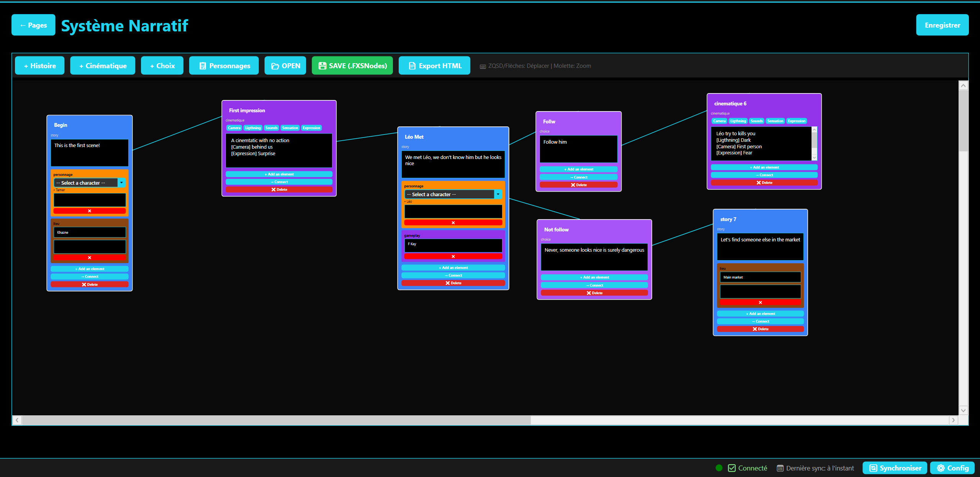Toggle the Sounds tag on cinematique 6
Screen dimensions: 980x477
pos(756,121)
